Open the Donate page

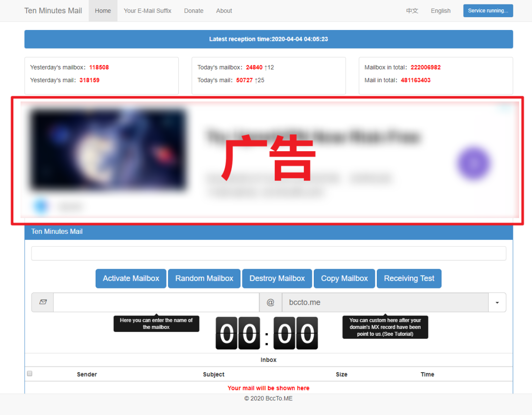point(194,11)
